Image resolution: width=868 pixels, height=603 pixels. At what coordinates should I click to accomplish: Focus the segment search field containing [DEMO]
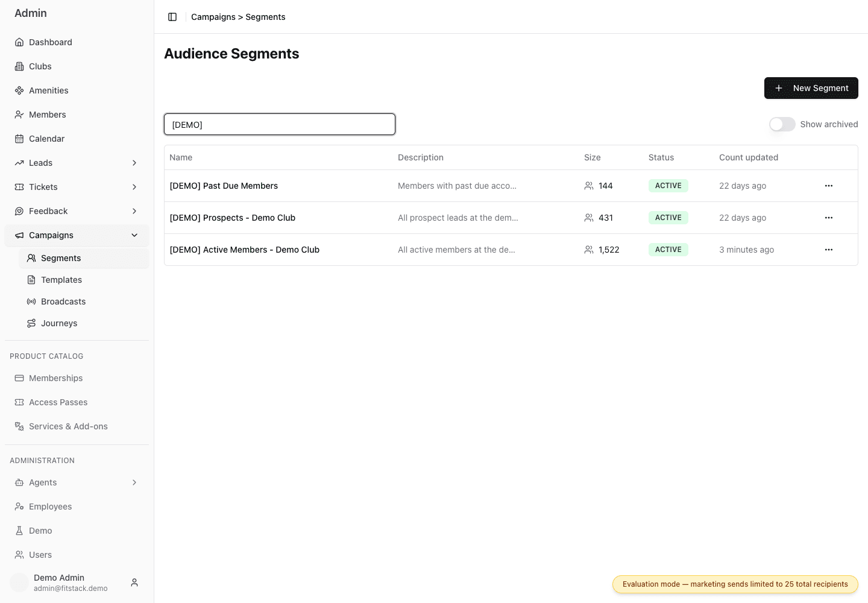click(x=280, y=124)
